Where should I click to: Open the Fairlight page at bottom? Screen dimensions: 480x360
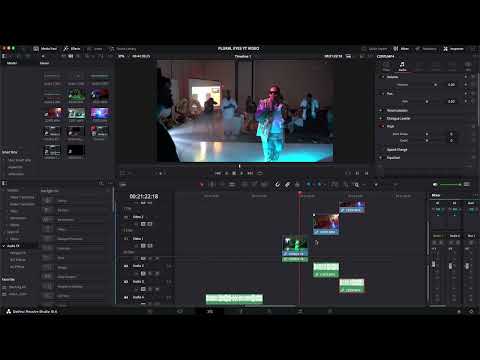coord(300,311)
